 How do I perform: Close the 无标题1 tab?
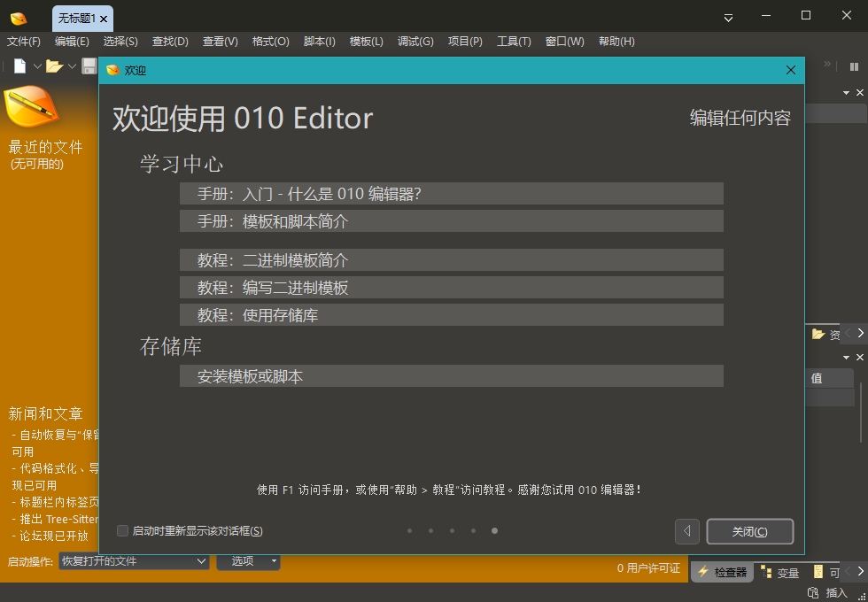pos(104,19)
